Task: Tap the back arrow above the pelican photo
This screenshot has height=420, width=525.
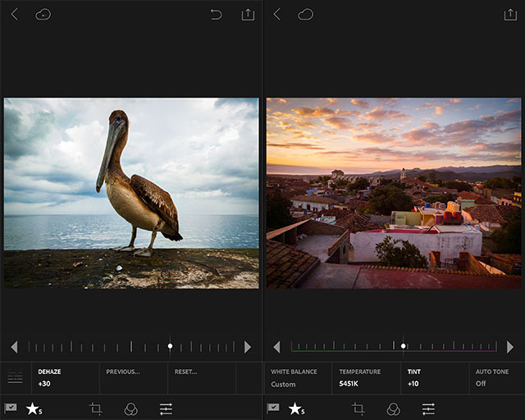Action: (x=15, y=14)
